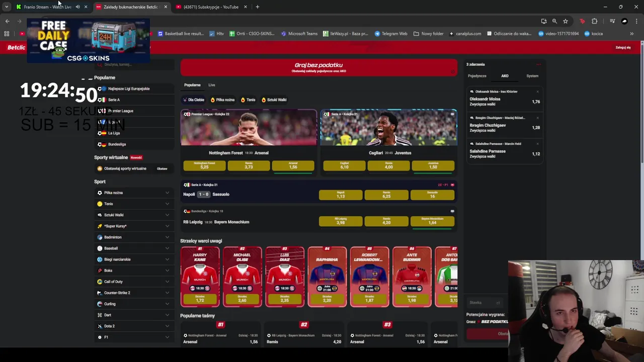The image size is (644, 362).
Task: Open the Chrome profile avatar
Action: [x=624, y=21]
